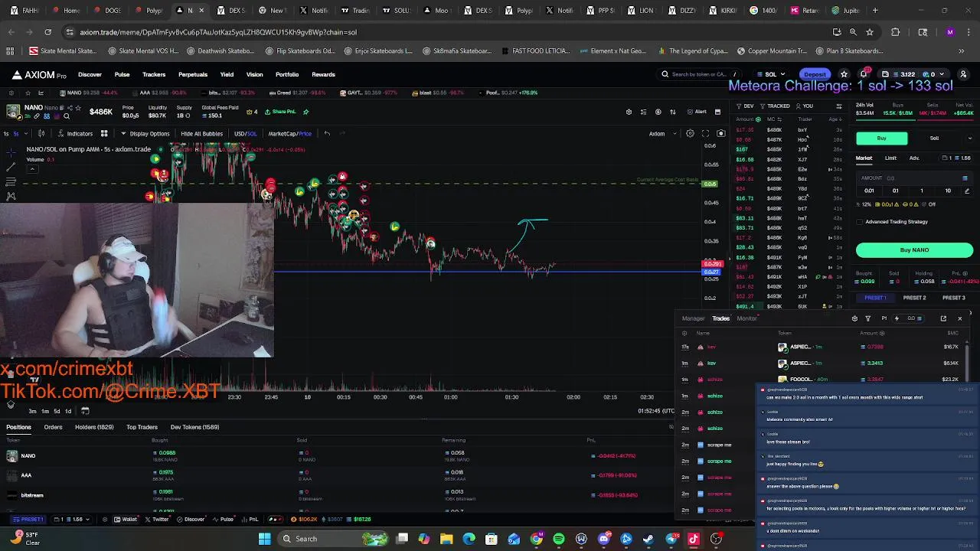Open the Axiom chart source dropdown

click(663, 134)
